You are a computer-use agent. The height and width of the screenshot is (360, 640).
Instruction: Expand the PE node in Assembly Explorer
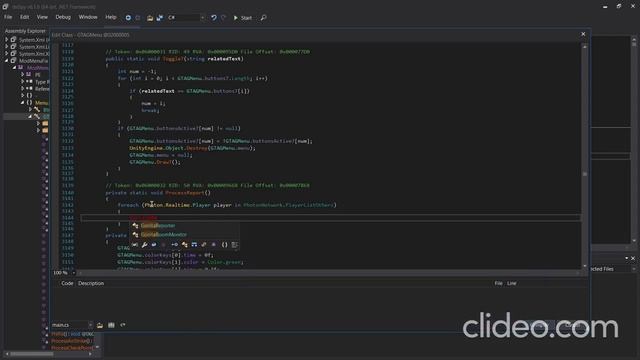tap(22, 75)
